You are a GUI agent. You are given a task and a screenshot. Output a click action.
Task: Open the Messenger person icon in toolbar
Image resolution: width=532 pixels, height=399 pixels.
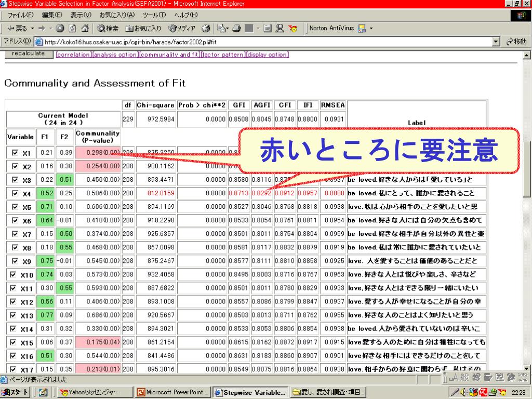[x=280, y=29]
